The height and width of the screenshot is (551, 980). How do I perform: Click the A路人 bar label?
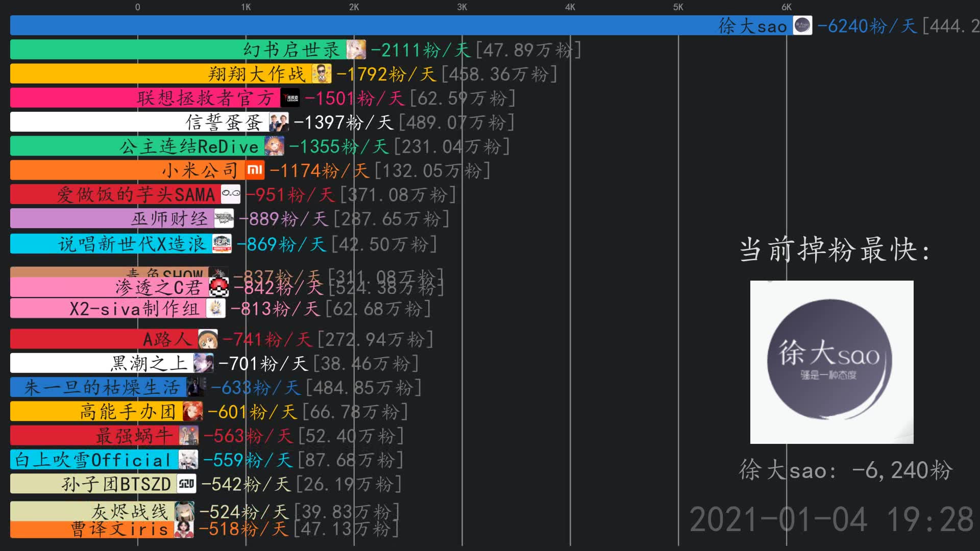(x=167, y=339)
